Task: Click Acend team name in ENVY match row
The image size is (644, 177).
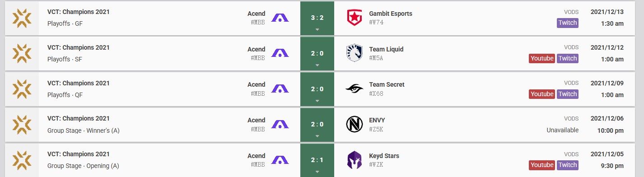Action: click(257, 120)
